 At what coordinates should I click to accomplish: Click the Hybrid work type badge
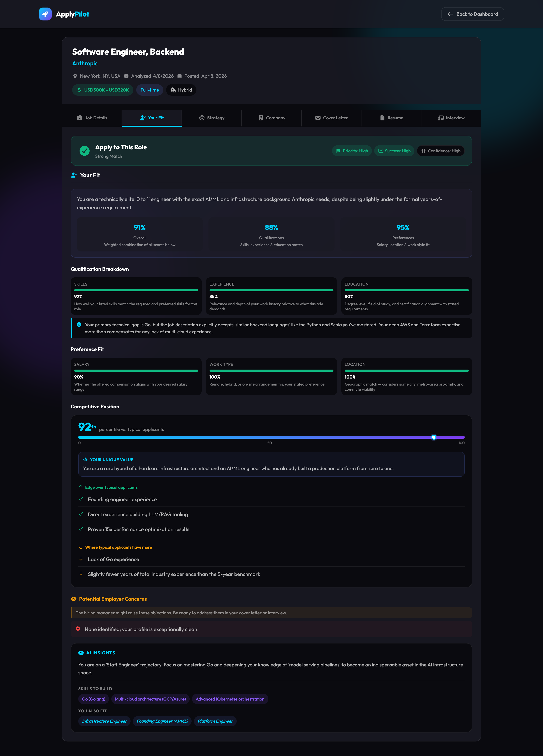[181, 90]
